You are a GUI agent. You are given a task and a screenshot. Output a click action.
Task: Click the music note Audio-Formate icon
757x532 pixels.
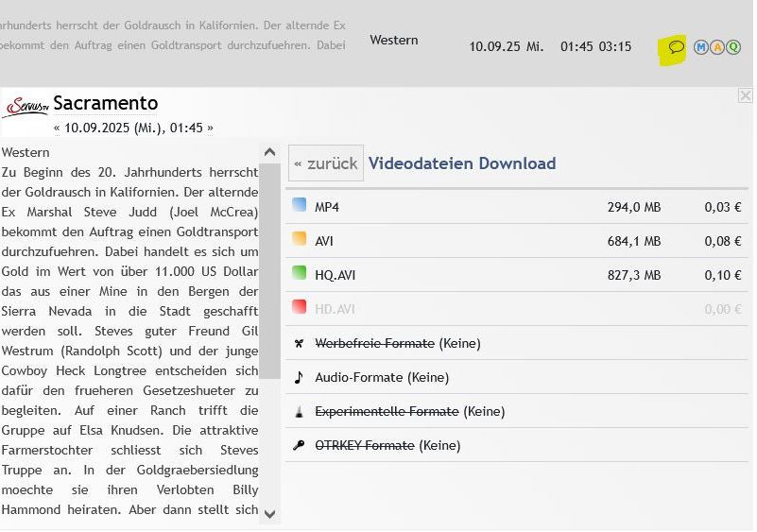[299, 377]
